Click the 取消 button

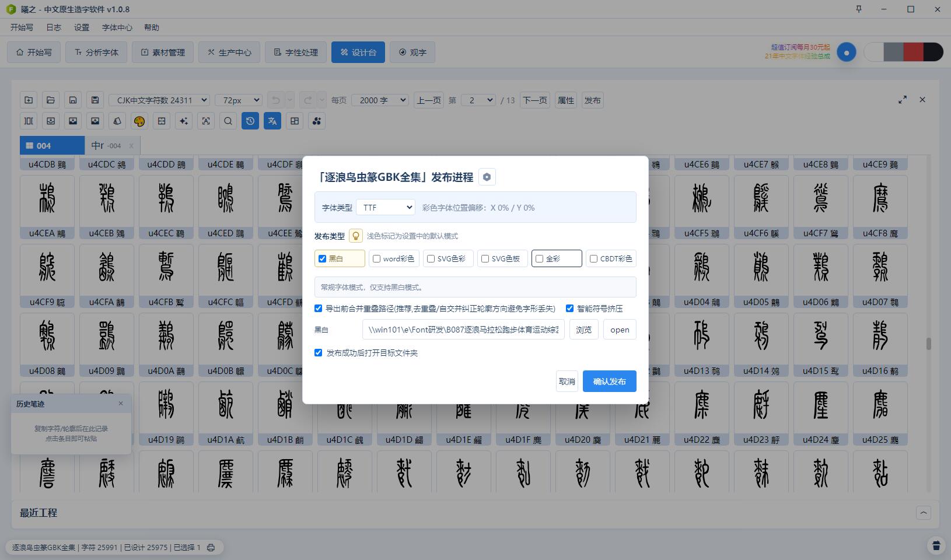pyautogui.click(x=567, y=381)
